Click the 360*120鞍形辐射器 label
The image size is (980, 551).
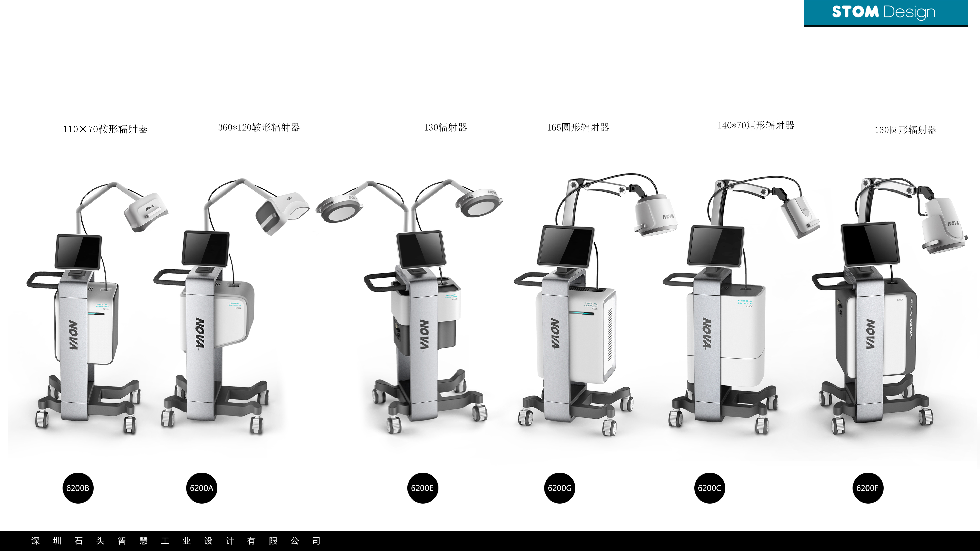coord(259,127)
